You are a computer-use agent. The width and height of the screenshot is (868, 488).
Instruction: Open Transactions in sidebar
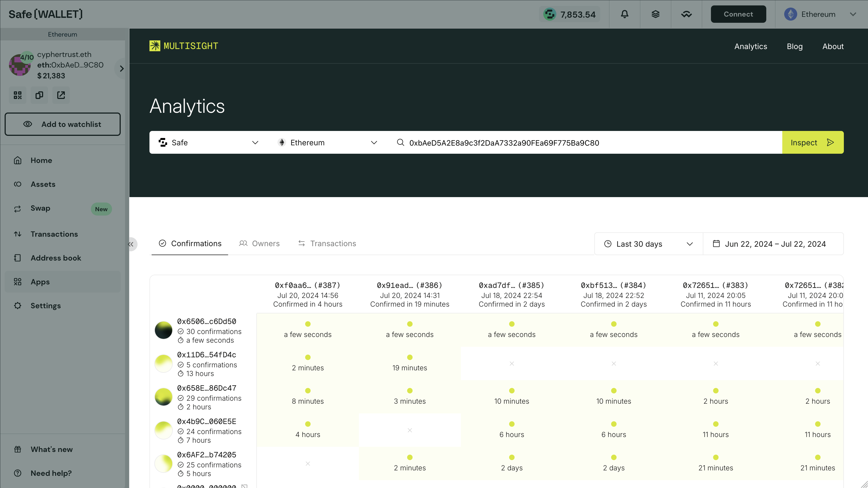(x=63, y=234)
